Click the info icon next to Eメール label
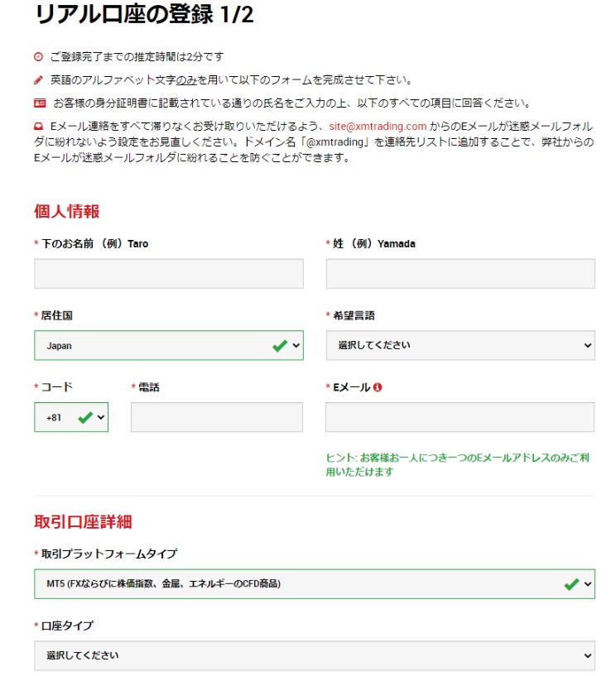The height and width of the screenshot is (676, 616). 378,387
